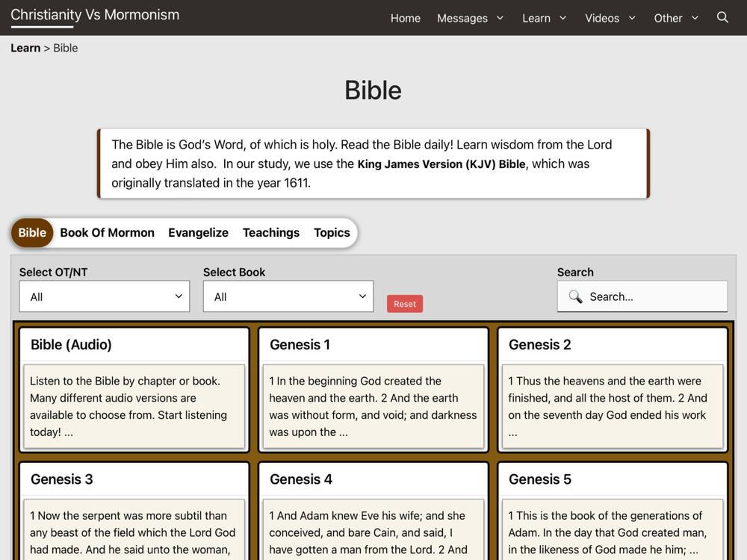Open the Genesis 3 card title
This screenshot has width=747, height=560.
coord(61,479)
